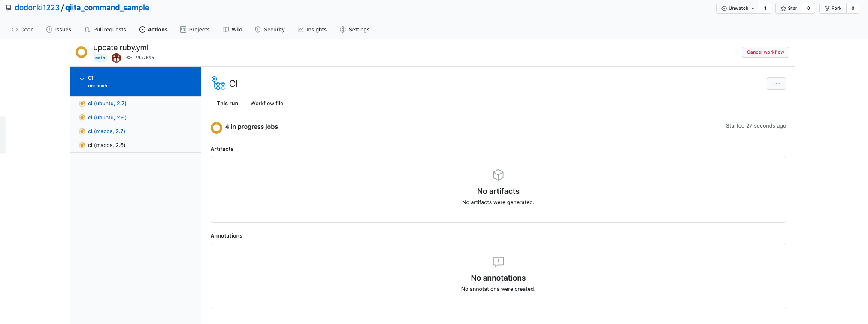Click in-progress status icon for ci (ubuntu, 2.7)
868x324 pixels.
pos(82,104)
